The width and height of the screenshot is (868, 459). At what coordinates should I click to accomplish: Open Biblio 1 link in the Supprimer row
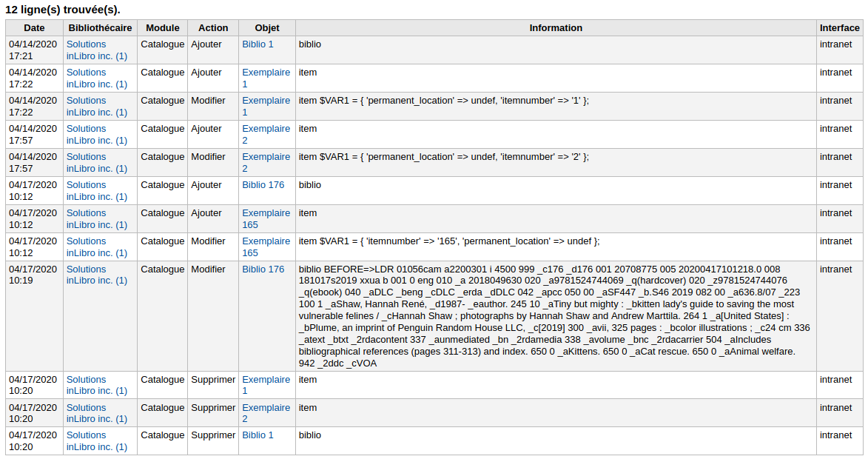tap(258, 435)
